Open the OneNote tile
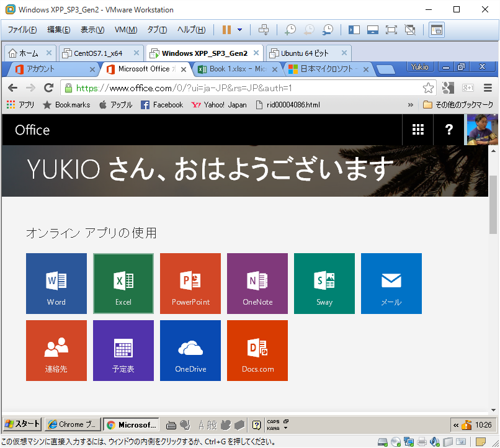 [x=257, y=283]
